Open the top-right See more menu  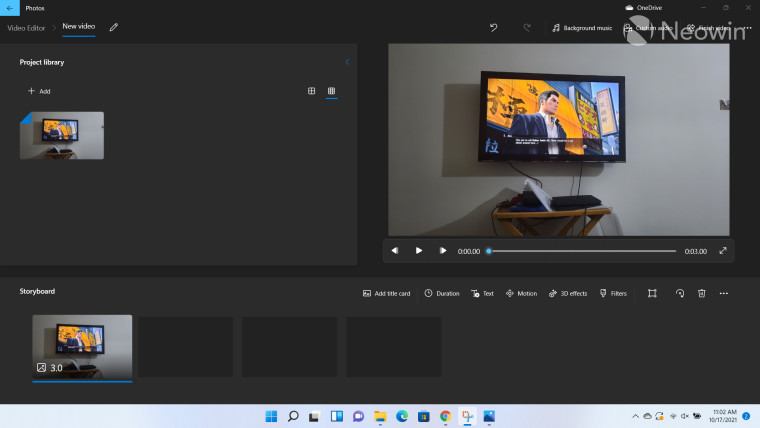tap(748, 28)
